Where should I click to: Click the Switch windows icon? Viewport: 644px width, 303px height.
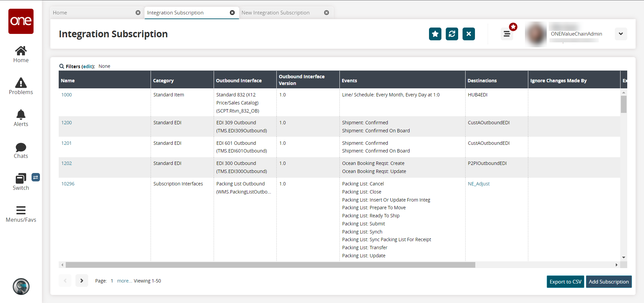(x=21, y=178)
